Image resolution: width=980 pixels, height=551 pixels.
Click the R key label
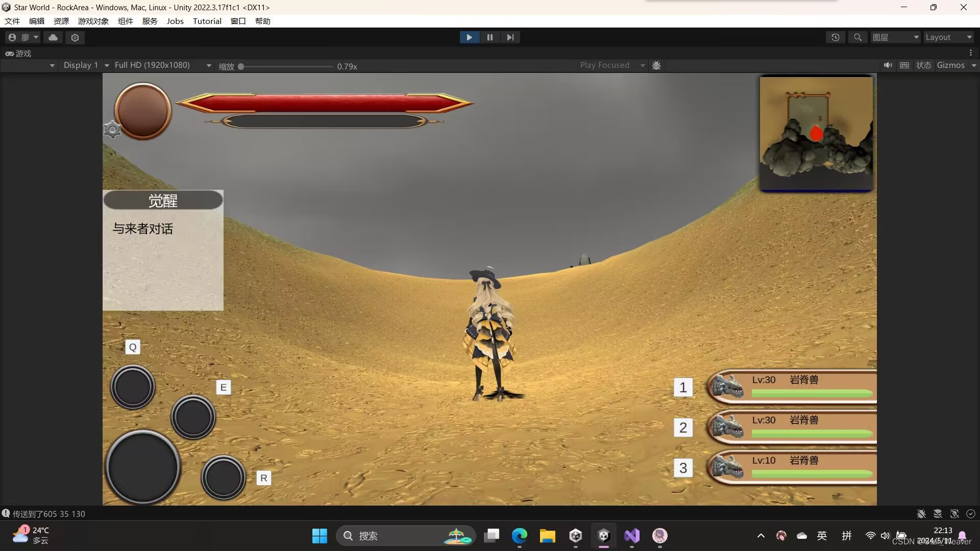tap(264, 478)
